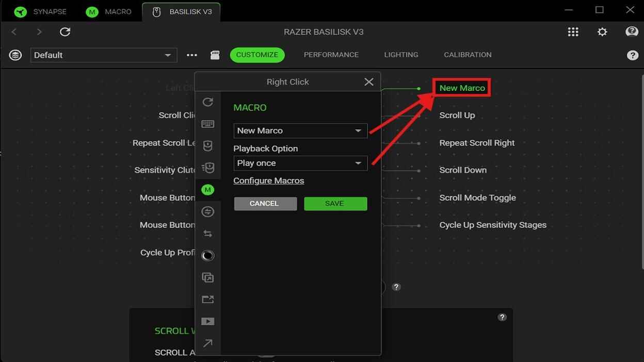
Task: Go back with the left arrow
Action: tap(14, 32)
